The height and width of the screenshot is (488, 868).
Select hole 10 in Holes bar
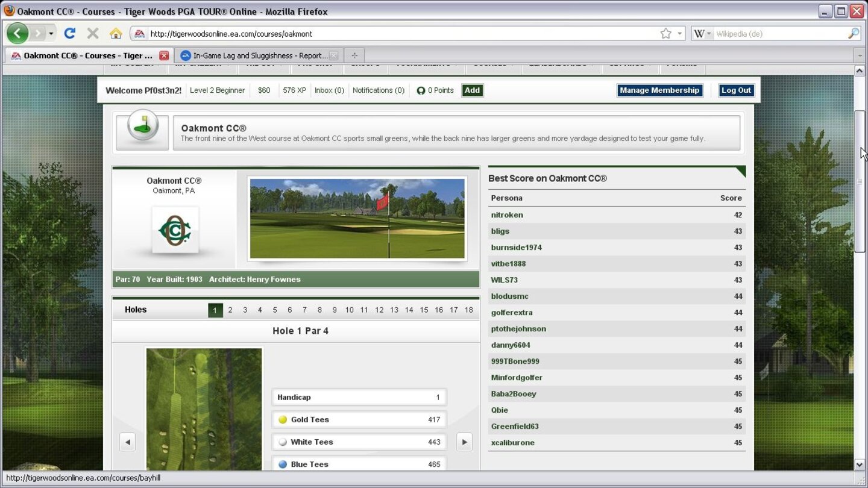[350, 310]
